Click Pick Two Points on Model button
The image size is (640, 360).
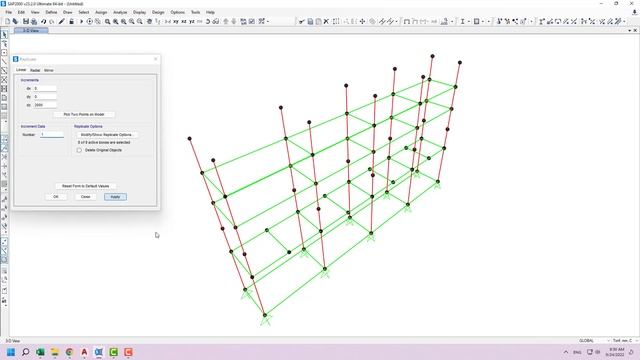(x=84, y=114)
